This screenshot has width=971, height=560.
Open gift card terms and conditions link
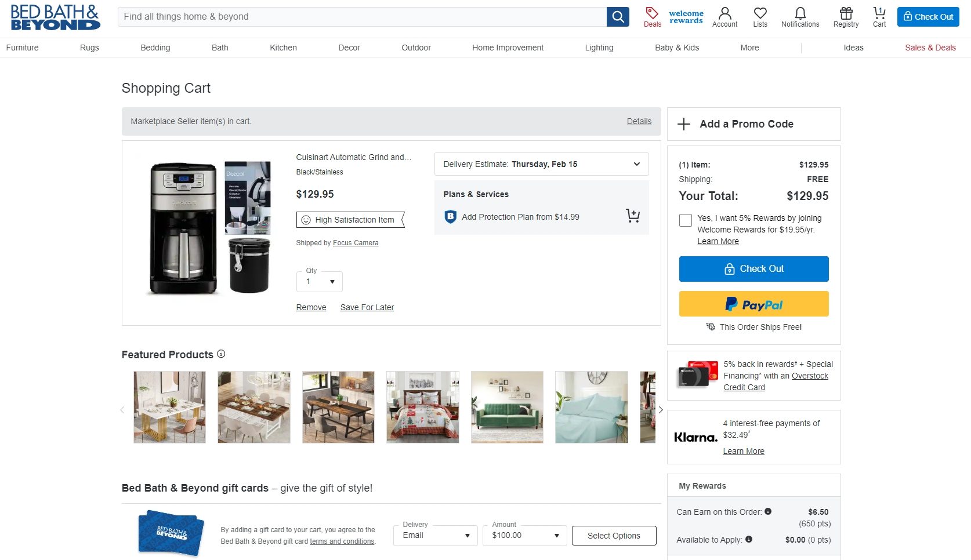[342, 541]
